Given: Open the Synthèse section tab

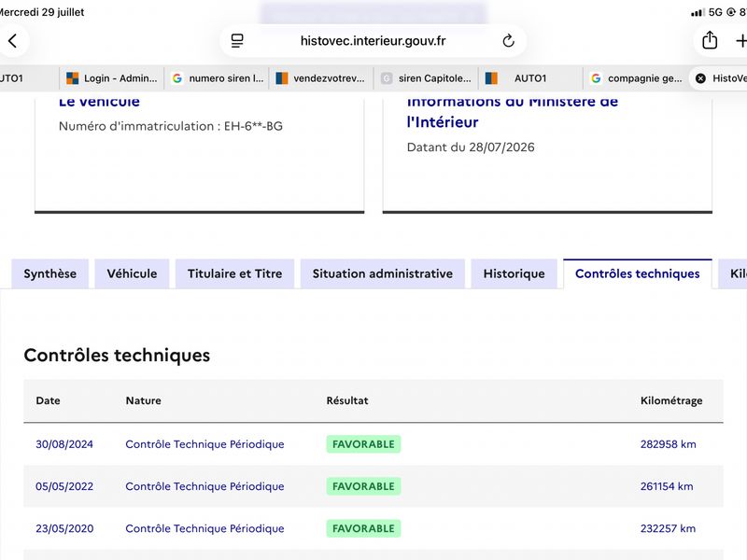Looking at the screenshot, I should (x=50, y=273).
